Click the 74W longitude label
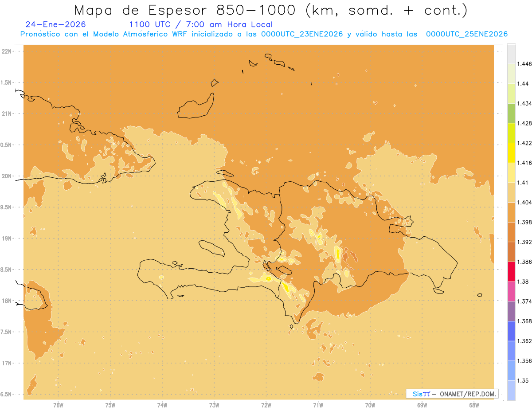532x411 pixels. 162,406
